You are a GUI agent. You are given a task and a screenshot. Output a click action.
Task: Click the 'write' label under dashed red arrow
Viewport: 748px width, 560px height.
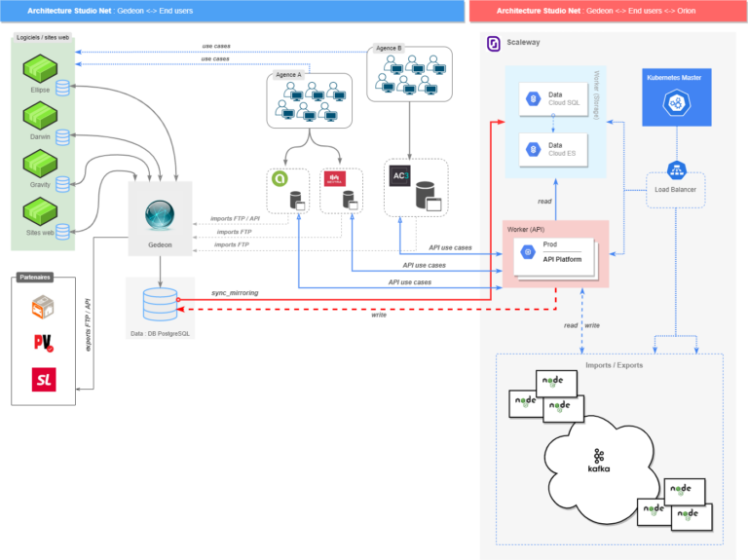point(379,315)
